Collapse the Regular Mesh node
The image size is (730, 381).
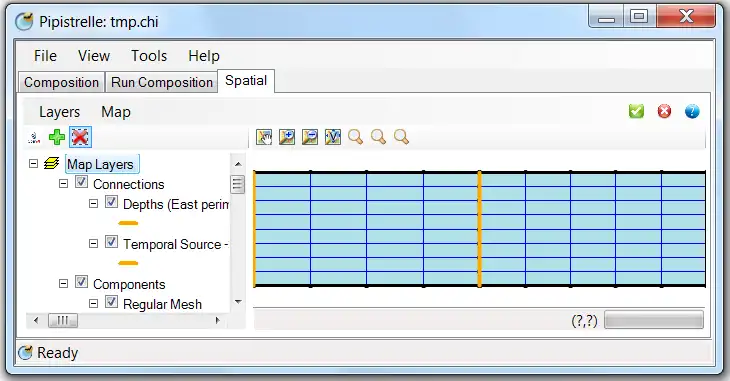(93, 304)
